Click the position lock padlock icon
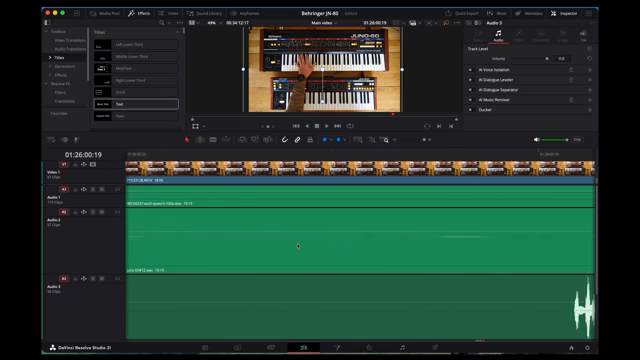This screenshot has height=360, width=640. 310,140
